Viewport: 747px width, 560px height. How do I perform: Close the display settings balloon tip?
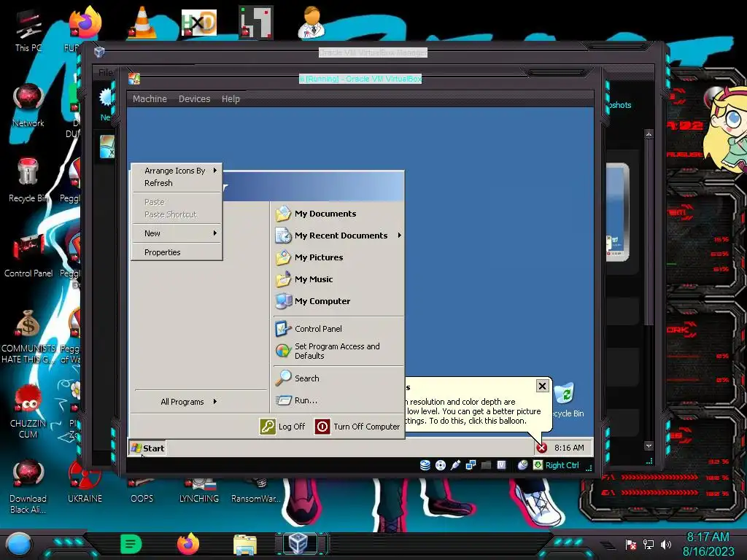coord(542,386)
